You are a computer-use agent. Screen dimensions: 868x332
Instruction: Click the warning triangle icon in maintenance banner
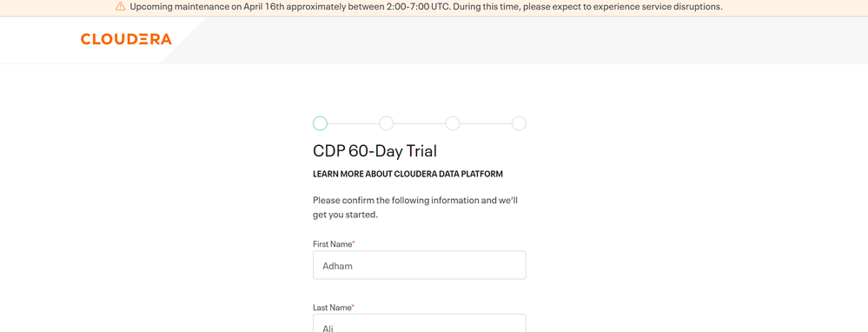tap(120, 7)
